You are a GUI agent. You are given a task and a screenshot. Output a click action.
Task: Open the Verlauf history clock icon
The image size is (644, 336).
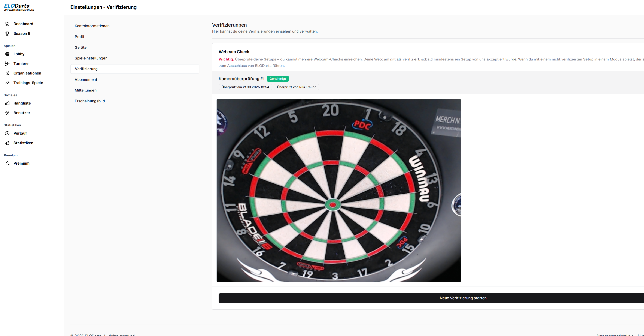click(7, 133)
